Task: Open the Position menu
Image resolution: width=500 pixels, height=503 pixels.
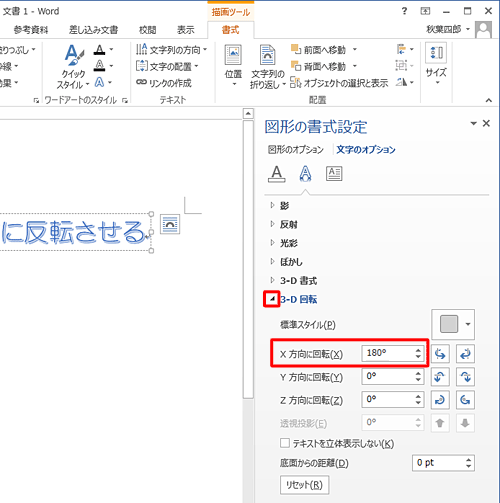Action: 233,66
